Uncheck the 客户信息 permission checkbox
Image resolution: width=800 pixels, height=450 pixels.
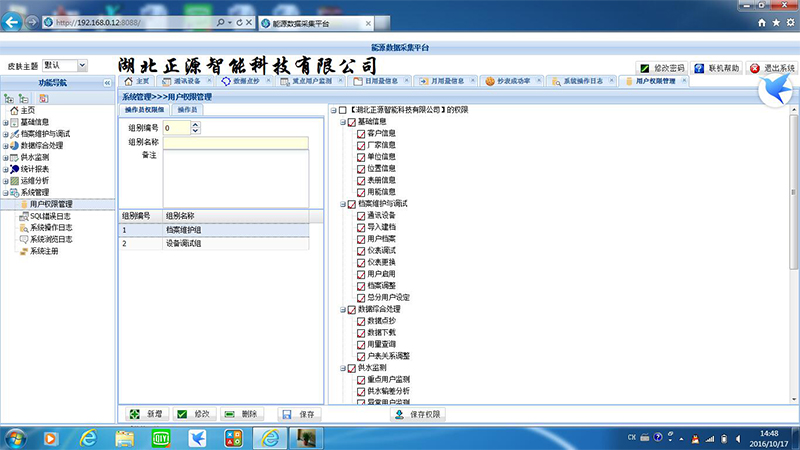[x=361, y=134]
